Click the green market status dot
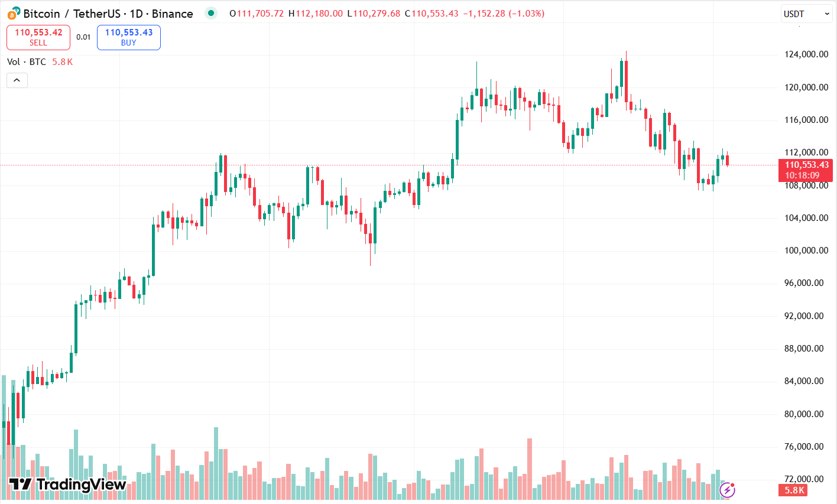Image resolution: width=837 pixels, height=504 pixels. click(210, 13)
